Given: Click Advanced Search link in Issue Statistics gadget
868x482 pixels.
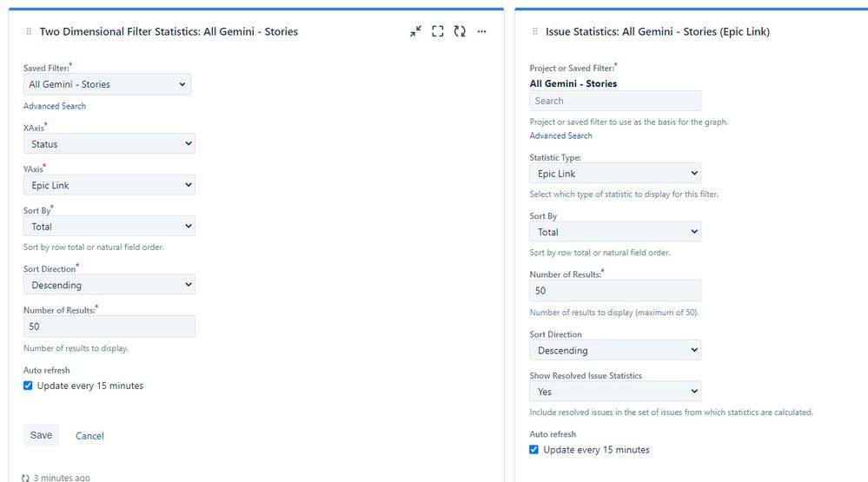Looking at the screenshot, I should coord(560,135).
